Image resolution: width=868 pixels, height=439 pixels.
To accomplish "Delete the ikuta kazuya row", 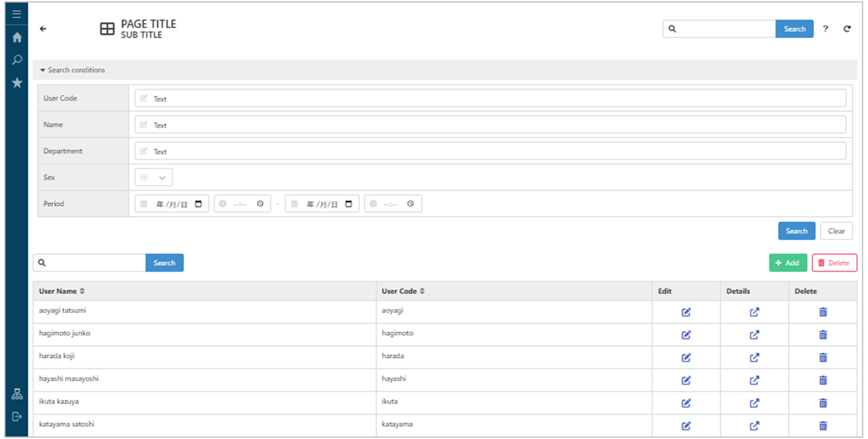I will (x=823, y=403).
